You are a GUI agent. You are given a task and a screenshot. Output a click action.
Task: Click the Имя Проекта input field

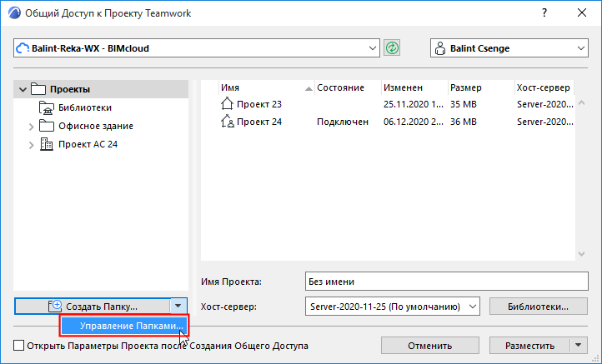(x=447, y=282)
